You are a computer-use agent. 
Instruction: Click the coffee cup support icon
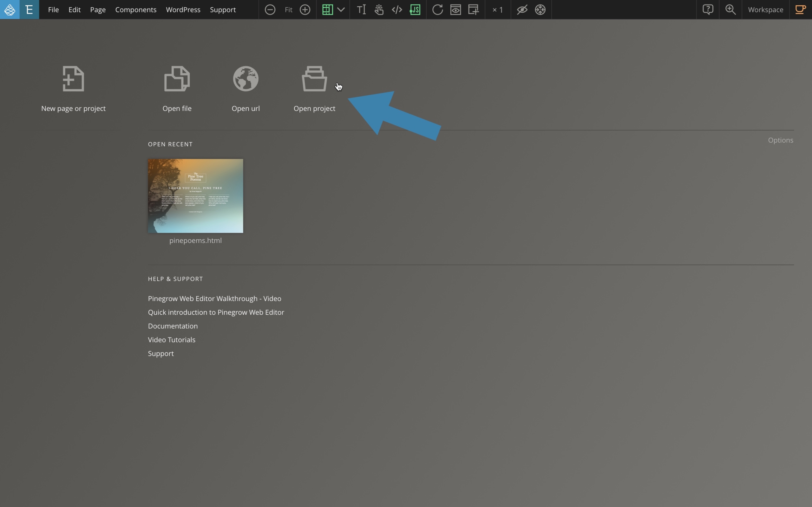point(801,10)
